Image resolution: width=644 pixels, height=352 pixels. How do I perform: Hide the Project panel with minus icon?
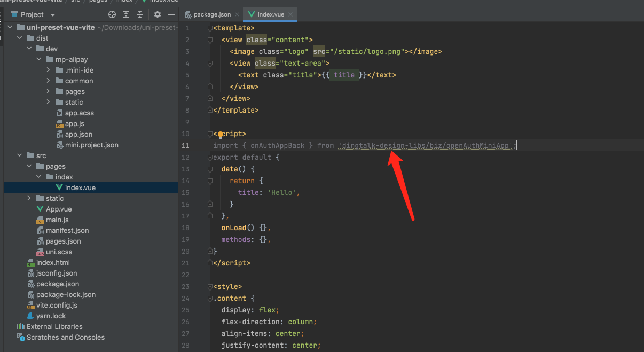click(171, 15)
